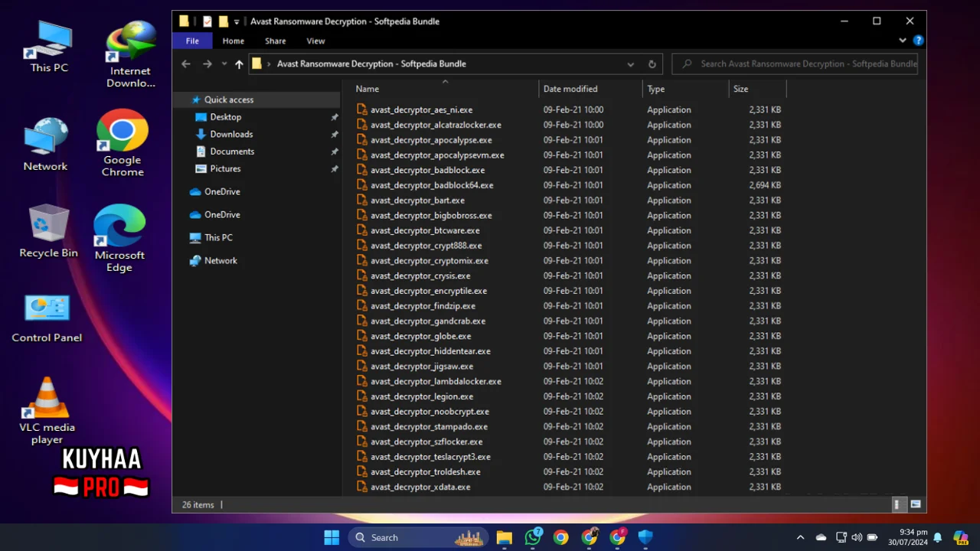Screen dimensions: 980x551
Task: Select Network in the navigation pane
Action: point(220,260)
